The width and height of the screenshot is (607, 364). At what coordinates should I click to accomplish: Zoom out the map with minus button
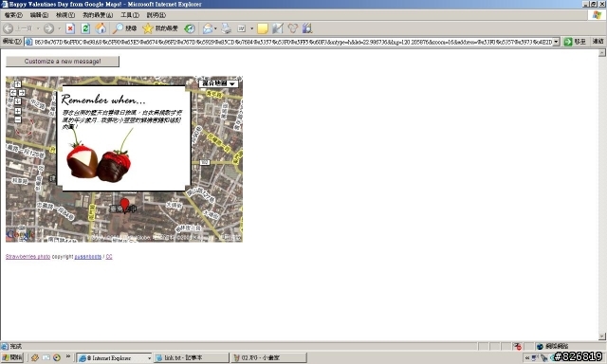click(x=18, y=119)
